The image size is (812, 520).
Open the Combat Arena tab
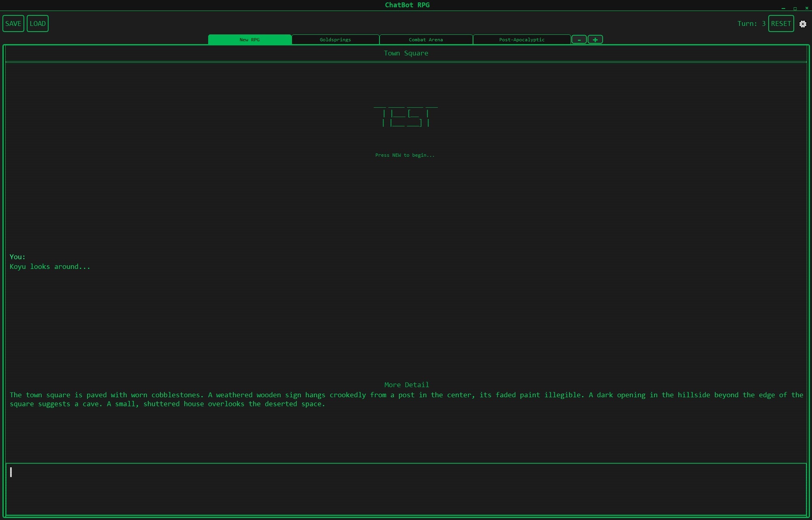(x=426, y=40)
